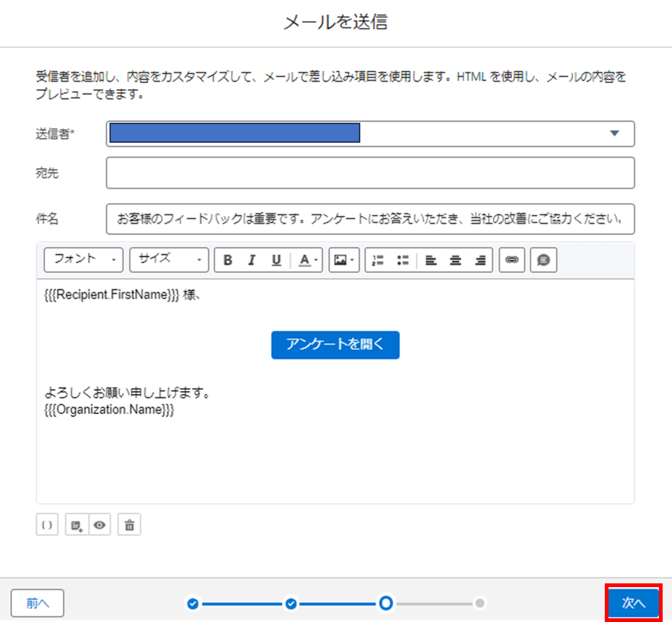The image size is (672, 622).
Task: Toggle underline formatting
Action: click(276, 260)
